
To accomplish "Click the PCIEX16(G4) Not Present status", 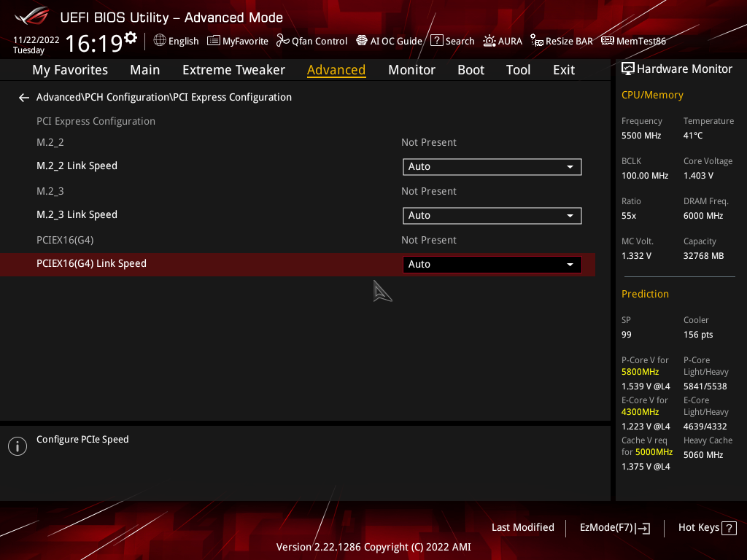I will pyautogui.click(x=429, y=241).
